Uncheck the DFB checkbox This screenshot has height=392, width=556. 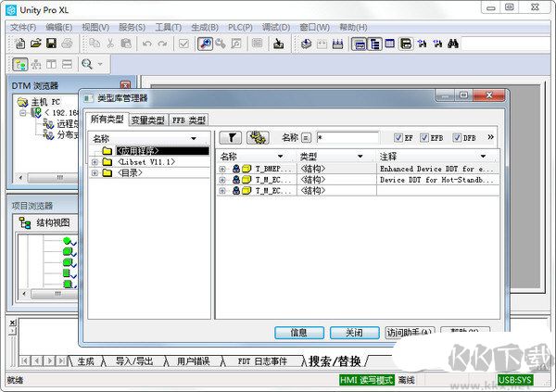coord(456,138)
